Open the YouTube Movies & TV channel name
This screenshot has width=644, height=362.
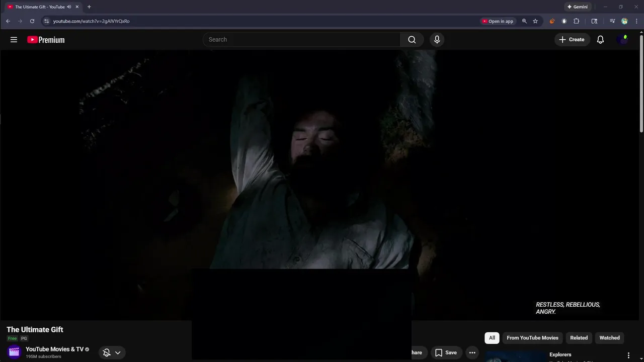(54, 349)
